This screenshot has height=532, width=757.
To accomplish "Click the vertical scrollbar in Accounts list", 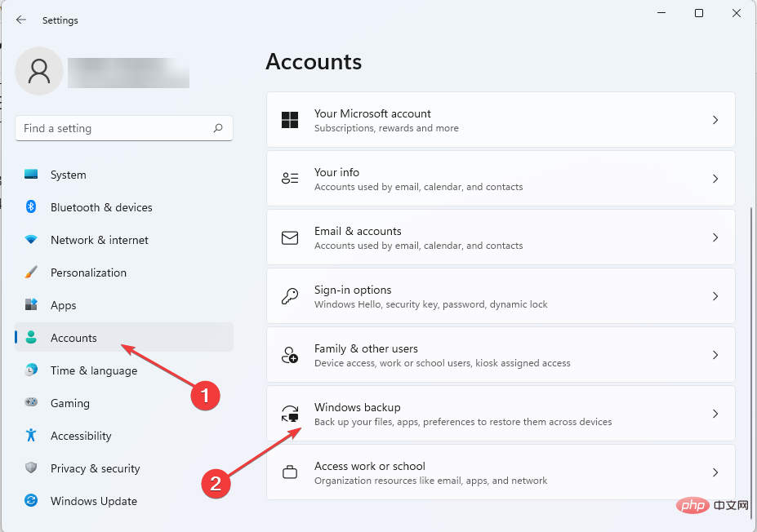I will point(749,326).
